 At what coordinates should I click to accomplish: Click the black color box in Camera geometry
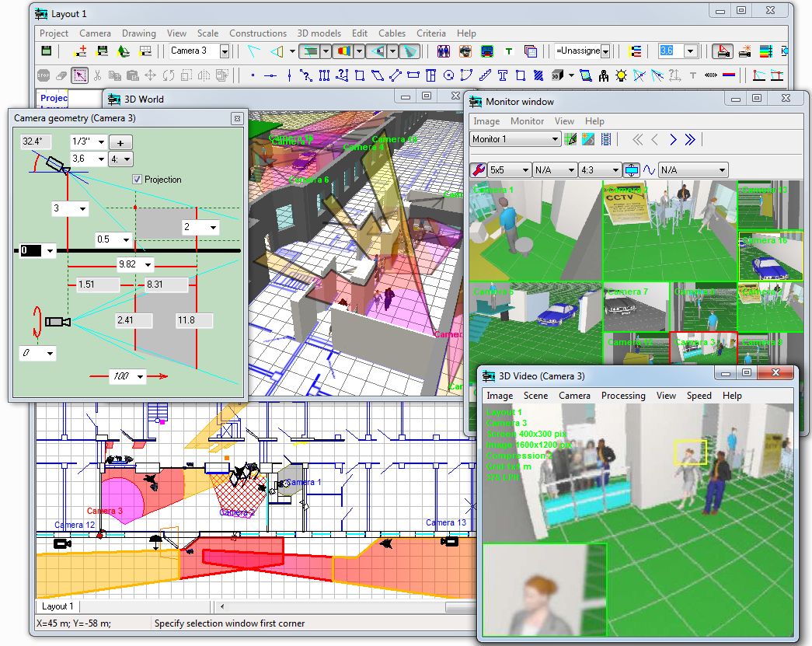[30, 250]
